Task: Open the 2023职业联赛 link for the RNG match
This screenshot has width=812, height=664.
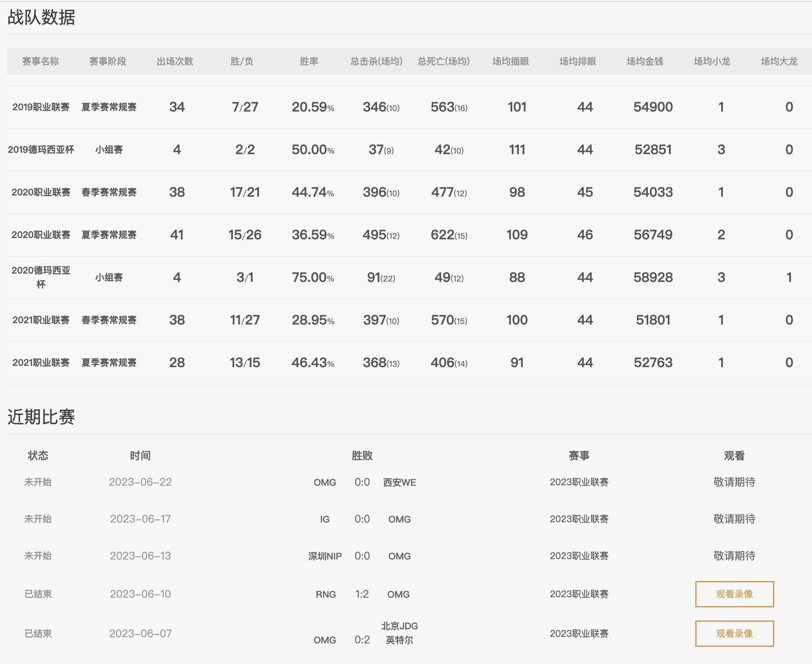Action: (x=578, y=594)
